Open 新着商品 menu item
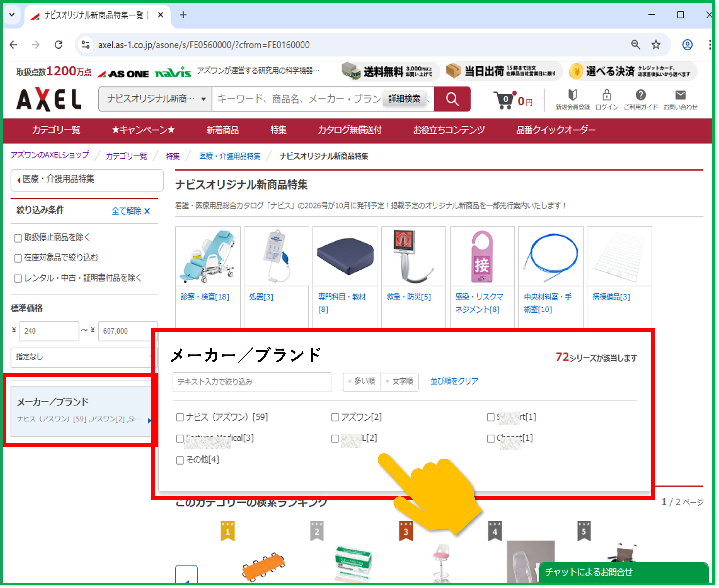Screen dimensions: 719x588 pos(223,130)
